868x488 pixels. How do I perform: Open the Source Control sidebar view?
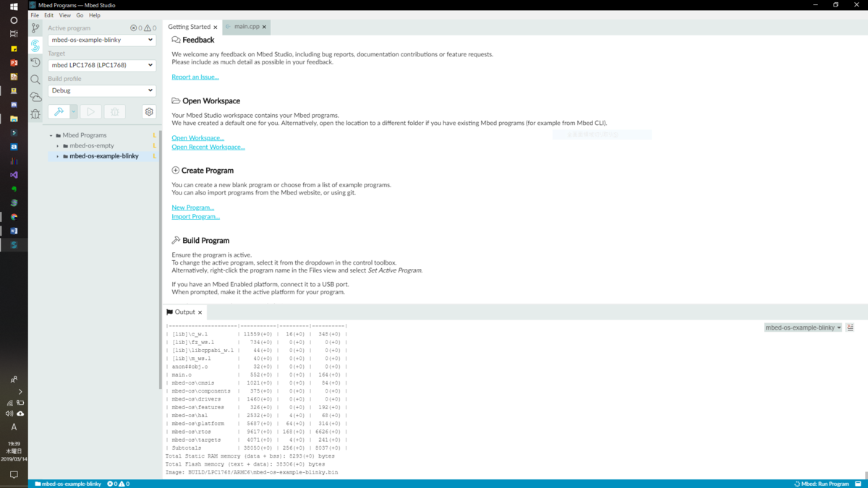pyautogui.click(x=35, y=28)
